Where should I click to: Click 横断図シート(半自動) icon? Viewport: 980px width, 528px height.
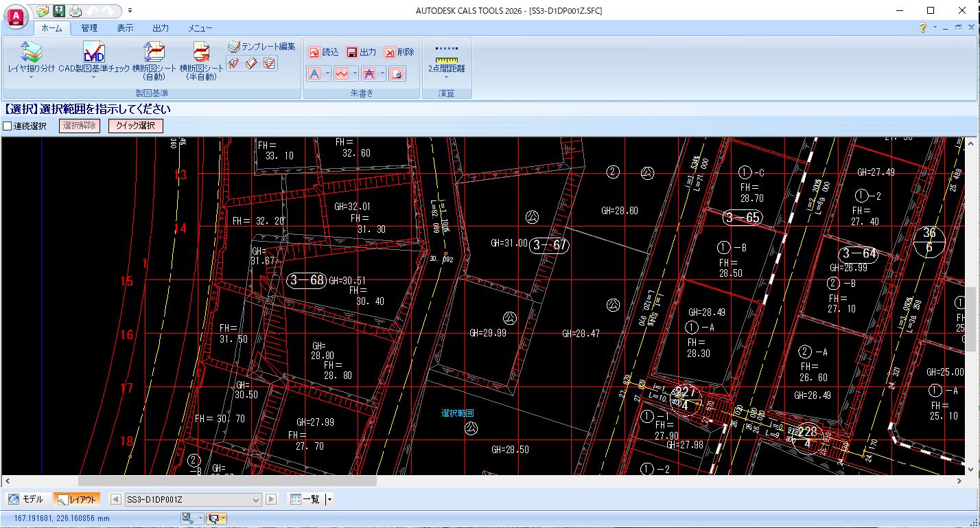(201, 52)
